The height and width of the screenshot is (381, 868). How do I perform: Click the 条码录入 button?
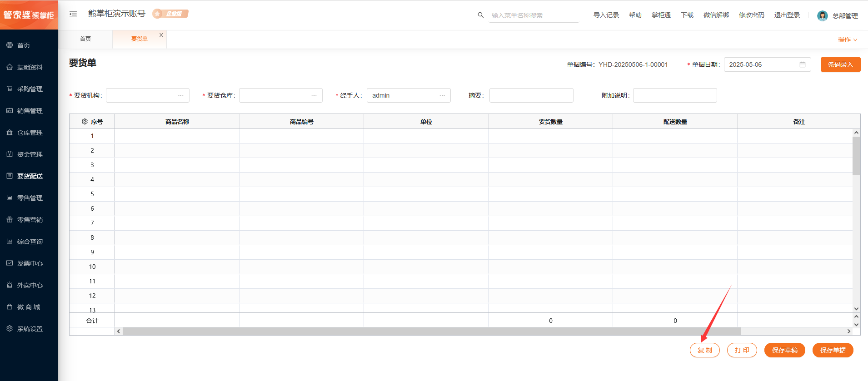tap(840, 64)
